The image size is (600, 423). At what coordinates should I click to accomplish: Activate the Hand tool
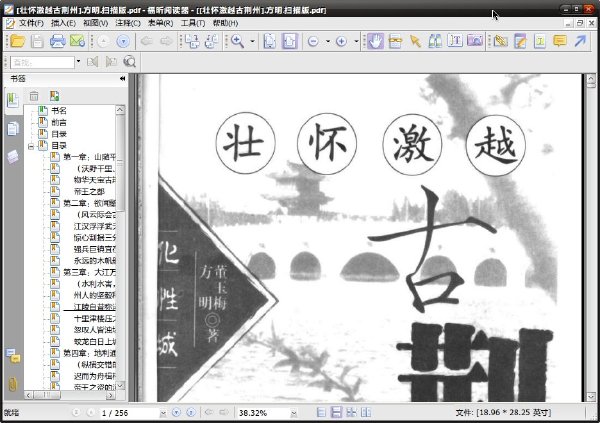(x=376, y=41)
